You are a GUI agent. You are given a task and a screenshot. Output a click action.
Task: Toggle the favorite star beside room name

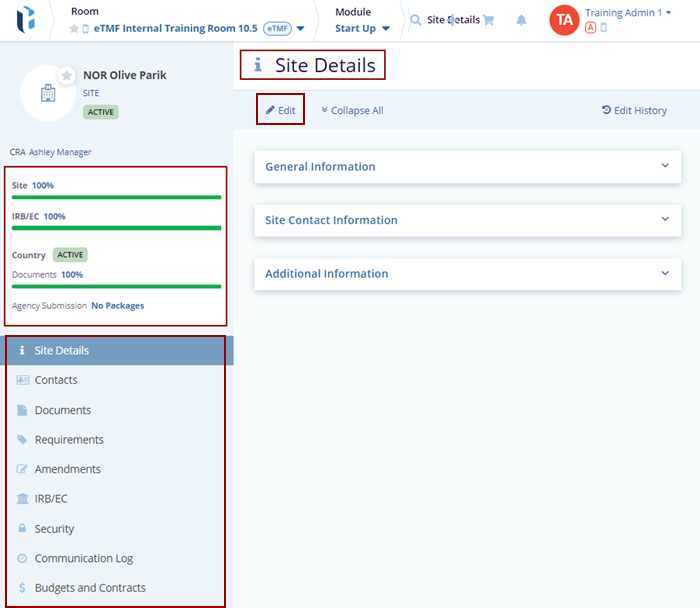(74, 29)
